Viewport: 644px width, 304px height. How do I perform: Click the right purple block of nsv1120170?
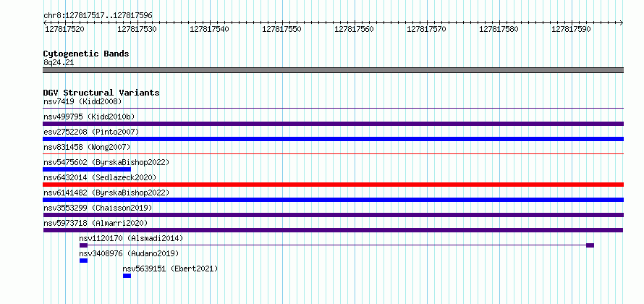click(x=590, y=245)
